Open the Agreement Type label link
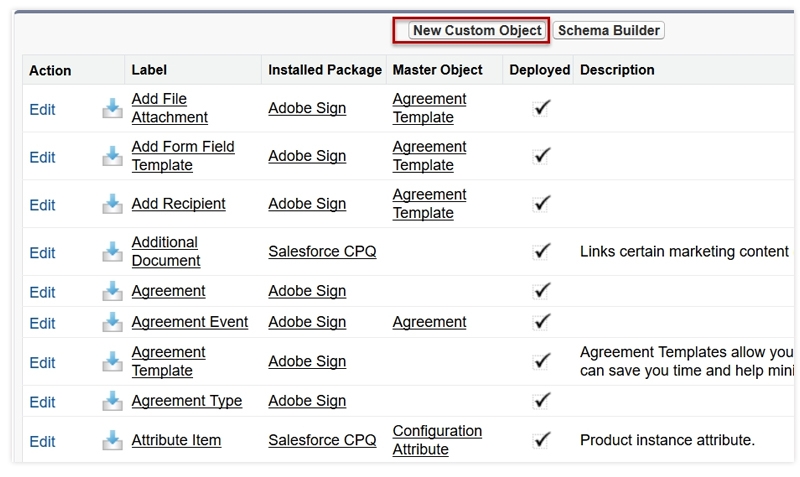This screenshot has height=477, width=800. point(187,401)
